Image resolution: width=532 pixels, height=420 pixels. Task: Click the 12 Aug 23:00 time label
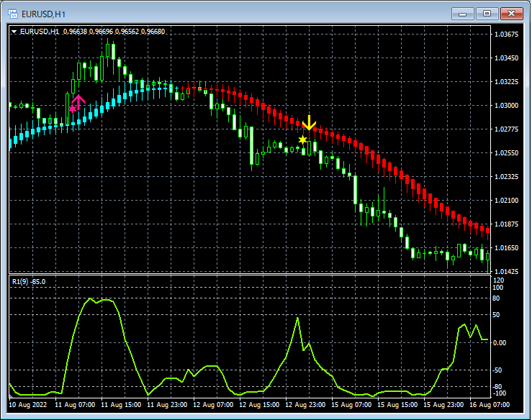[305, 405]
